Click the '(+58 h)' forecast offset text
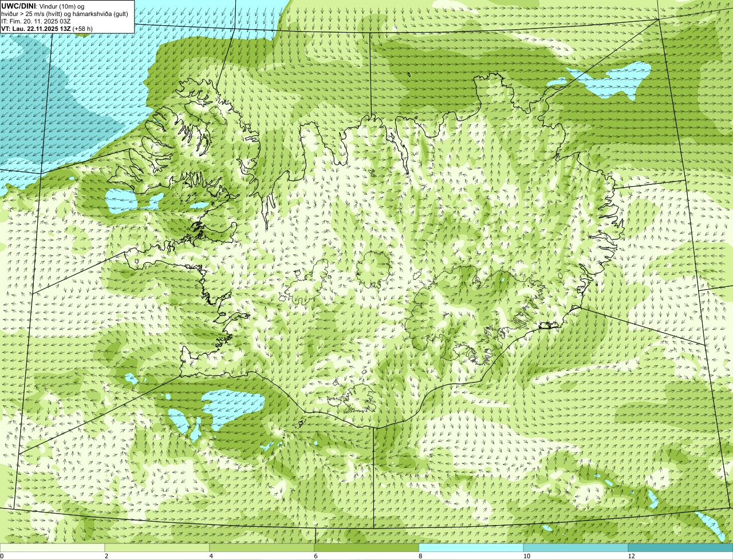 pos(83,29)
